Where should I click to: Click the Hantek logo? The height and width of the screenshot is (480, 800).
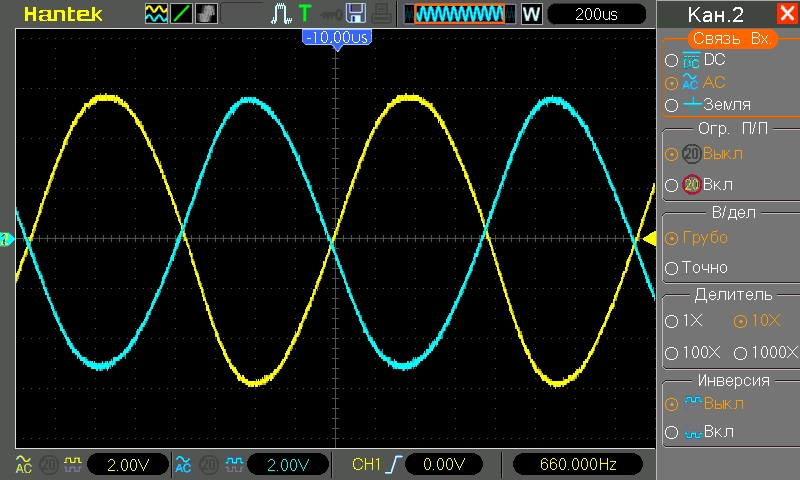pyautogui.click(x=63, y=14)
